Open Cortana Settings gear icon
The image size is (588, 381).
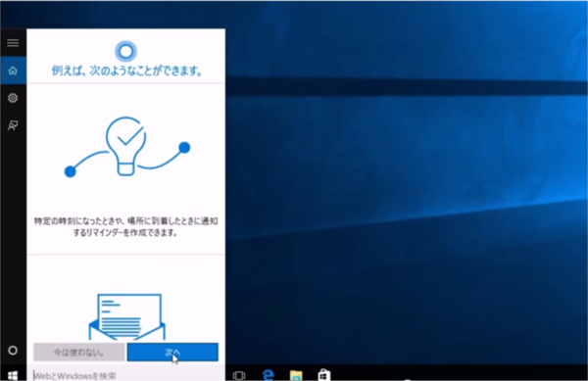coord(13,98)
